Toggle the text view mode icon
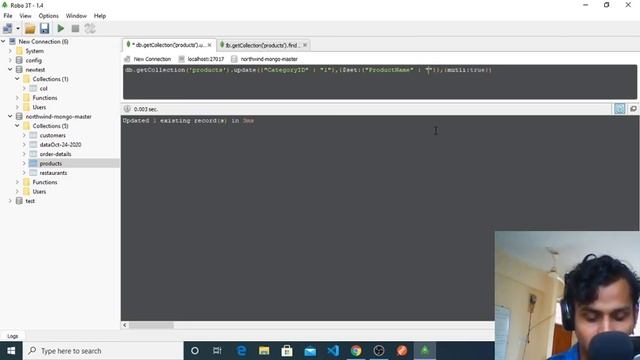The image size is (640, 360). pyautogui.click(x=620, y=109)
